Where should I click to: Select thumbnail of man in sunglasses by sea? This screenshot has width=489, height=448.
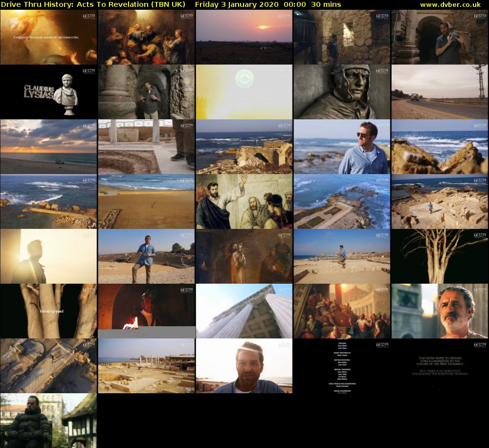342,147
